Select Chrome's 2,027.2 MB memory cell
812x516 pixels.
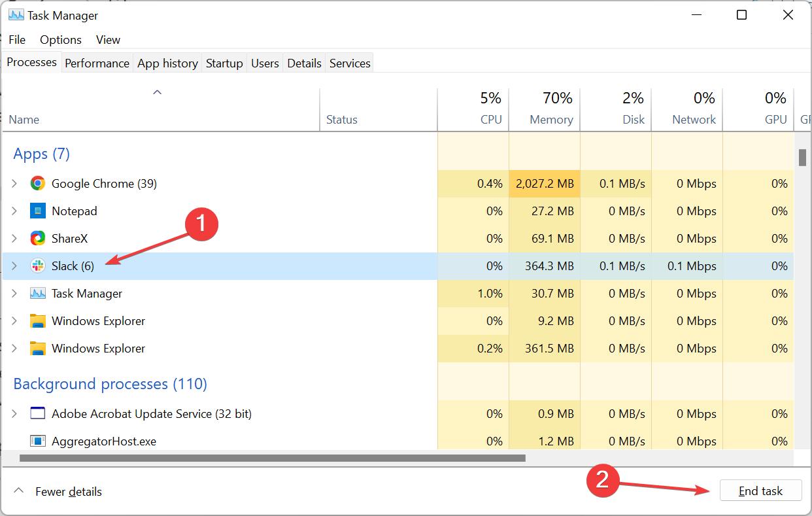tap(544, 184)
